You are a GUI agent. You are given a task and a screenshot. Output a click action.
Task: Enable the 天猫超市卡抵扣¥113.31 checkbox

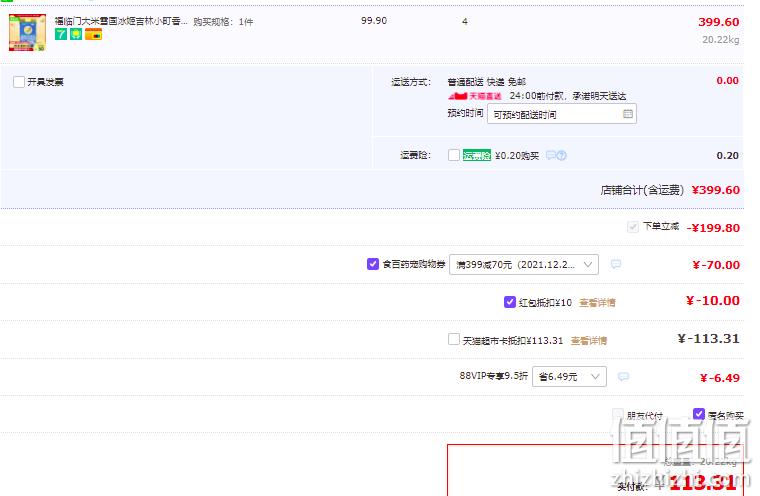coord(454,339)
